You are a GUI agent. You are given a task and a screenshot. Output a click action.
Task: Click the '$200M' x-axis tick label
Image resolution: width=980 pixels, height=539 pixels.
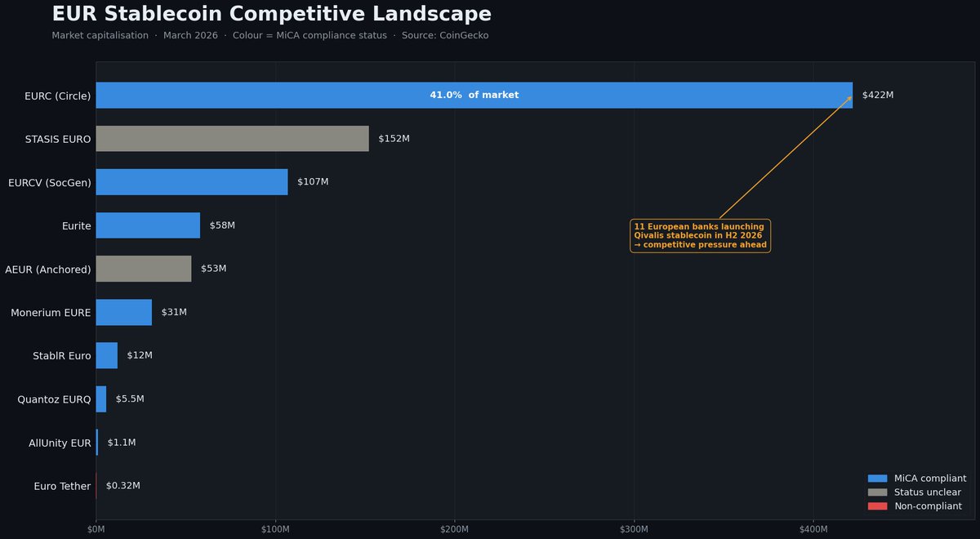click(x=455, y=530)
